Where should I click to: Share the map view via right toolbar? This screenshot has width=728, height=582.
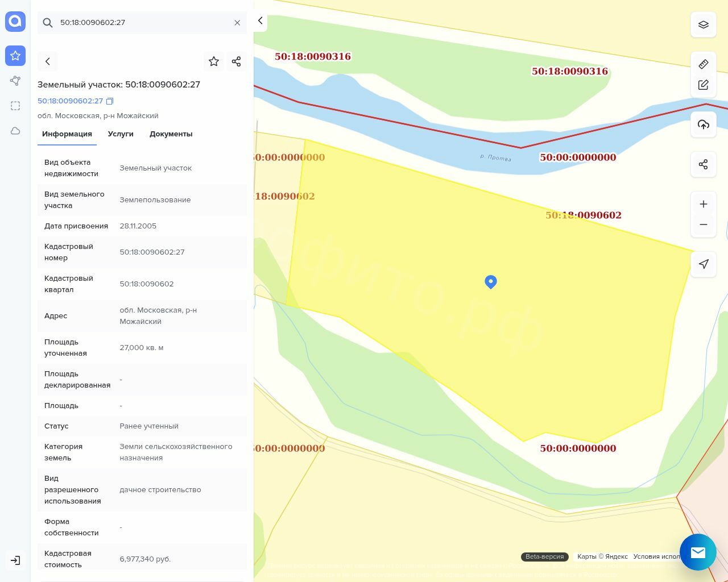[x=703, y=164]
